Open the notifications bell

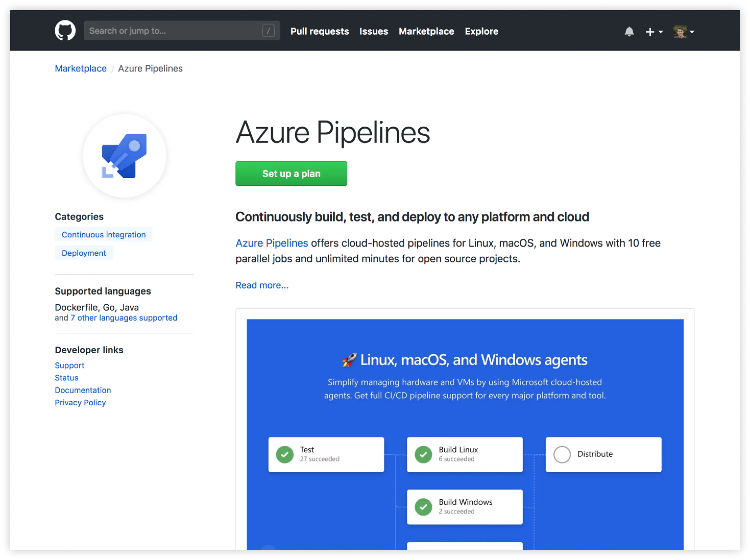(629, 32)
